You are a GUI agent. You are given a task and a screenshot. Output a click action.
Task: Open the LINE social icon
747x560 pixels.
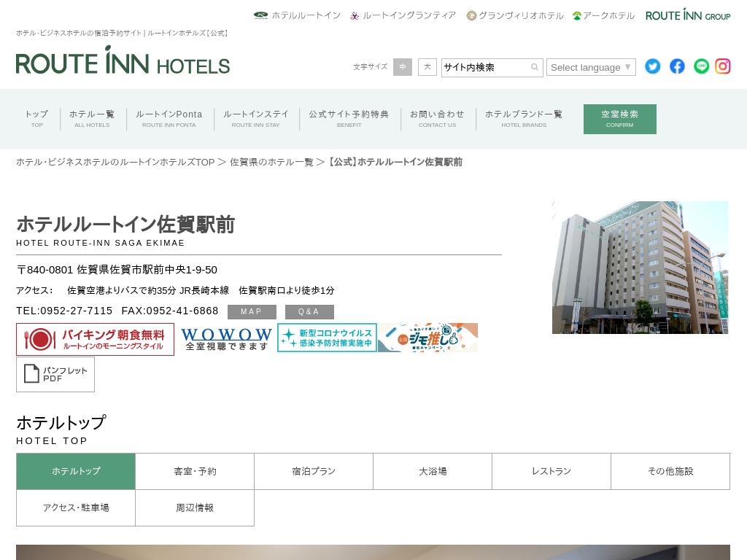(701, 66)
